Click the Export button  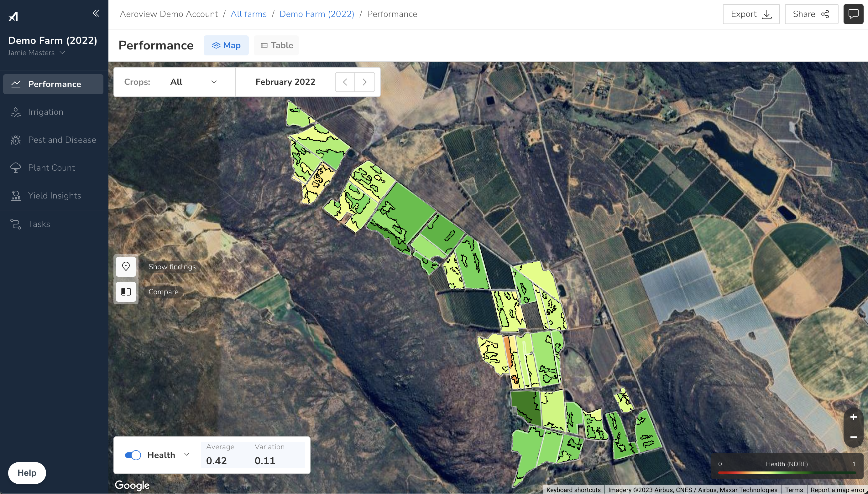coord(751,14)
